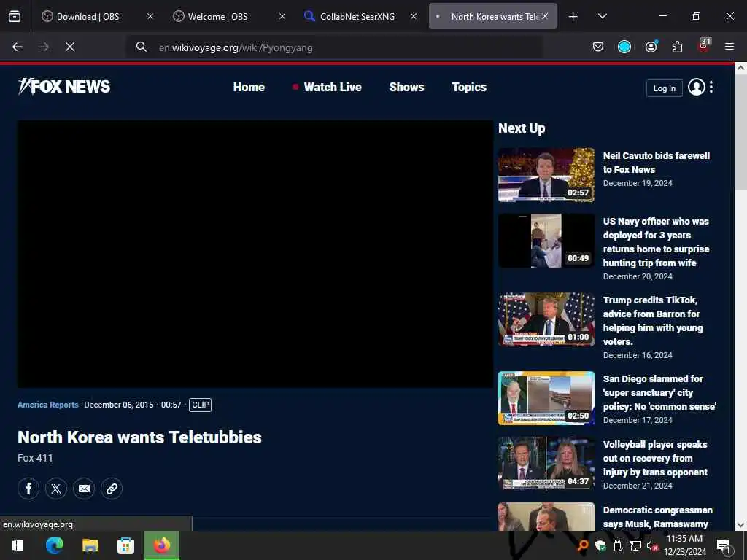Open Trump credits TikTok headline
The height and width of the screenshot is (560, 747).
click(653, 321)
